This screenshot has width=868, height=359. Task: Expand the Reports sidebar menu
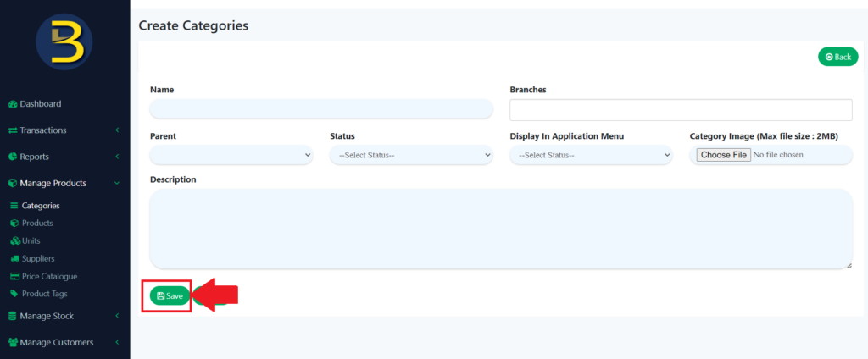64,157
